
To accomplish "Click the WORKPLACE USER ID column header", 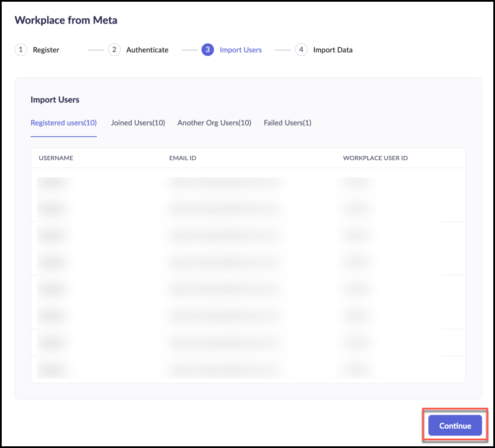I will coord(376,158).
